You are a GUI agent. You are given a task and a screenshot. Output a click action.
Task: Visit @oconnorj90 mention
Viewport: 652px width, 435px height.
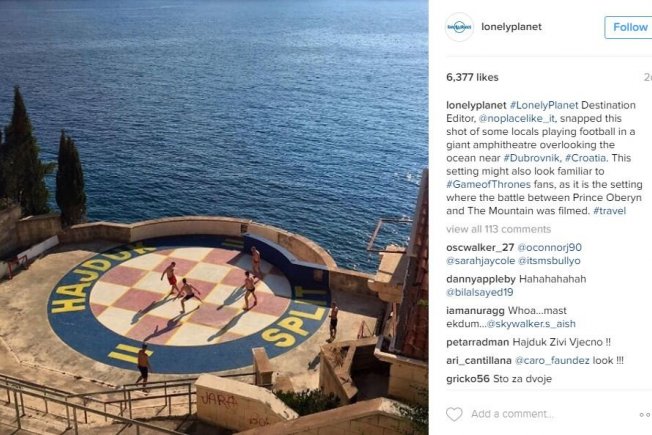tap(549, 247)
